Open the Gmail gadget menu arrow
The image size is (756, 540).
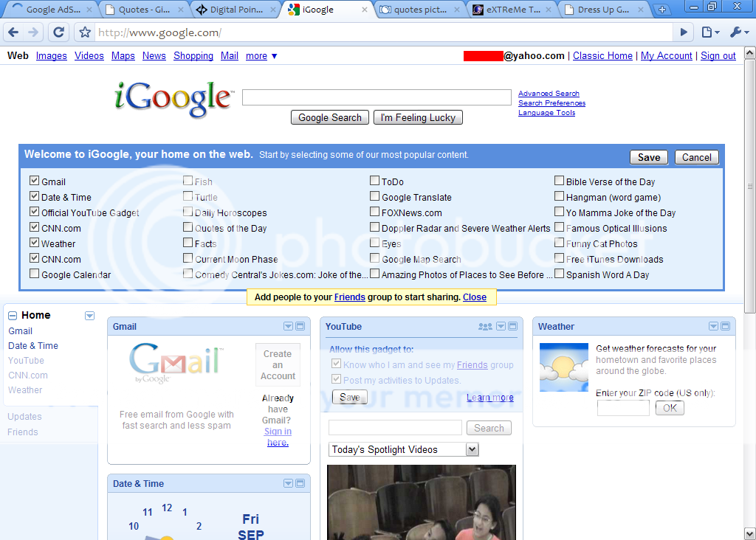(289, 326)
